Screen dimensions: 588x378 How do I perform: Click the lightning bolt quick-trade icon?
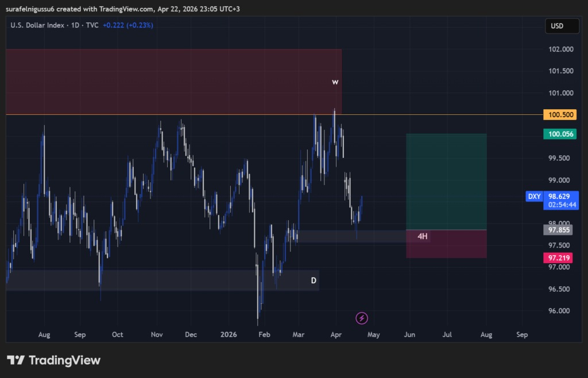(362, 318)
